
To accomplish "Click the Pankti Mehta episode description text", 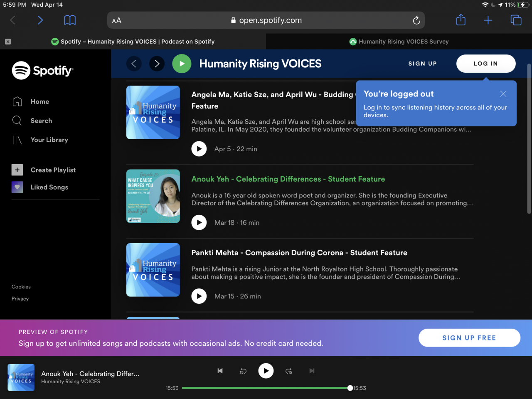I will [326, 273].
